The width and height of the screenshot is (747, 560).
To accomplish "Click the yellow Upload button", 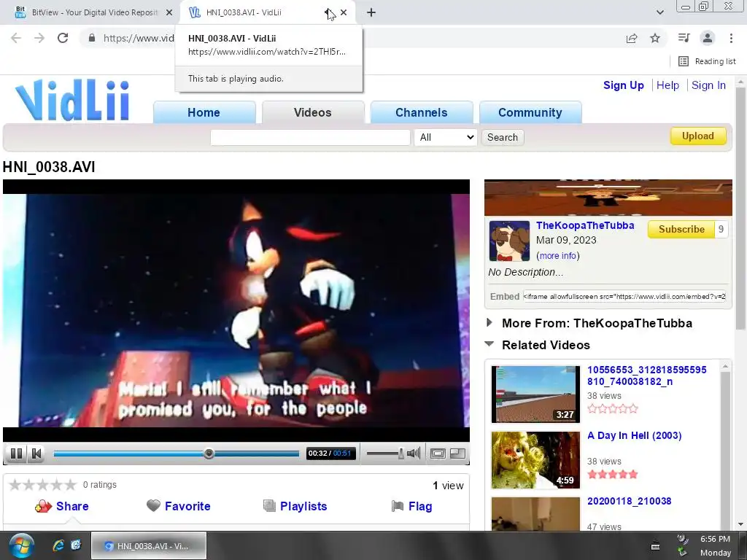I will click(698, 136).
